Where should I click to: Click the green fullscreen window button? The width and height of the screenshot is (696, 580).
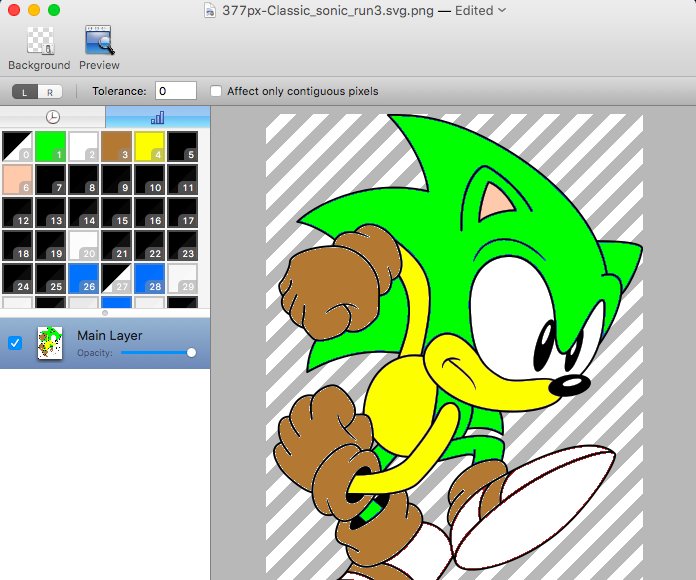(x=54, y=10)
